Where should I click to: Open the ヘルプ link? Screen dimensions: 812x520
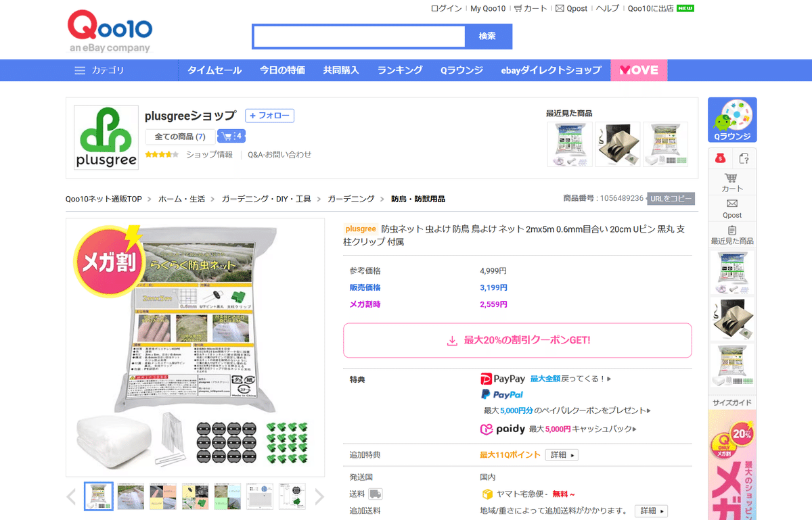607,9
